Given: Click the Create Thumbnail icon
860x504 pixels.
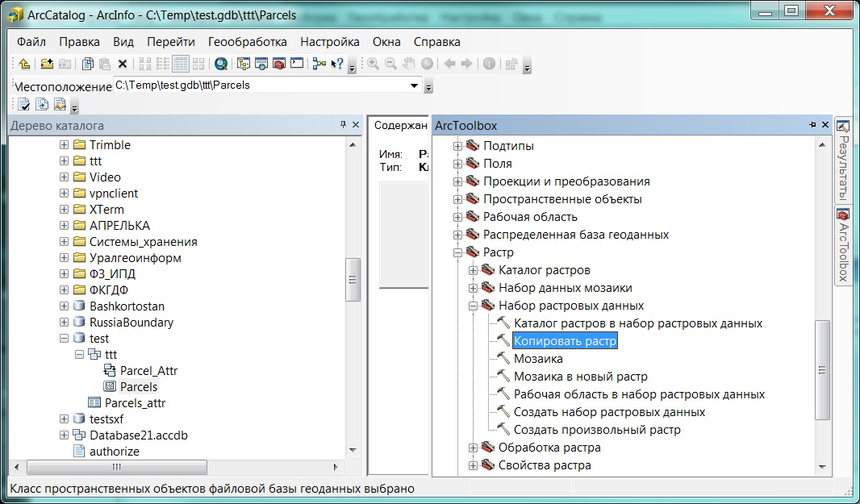Looking at the screenshot, I should pyautogui.click(x=511, y=64).
